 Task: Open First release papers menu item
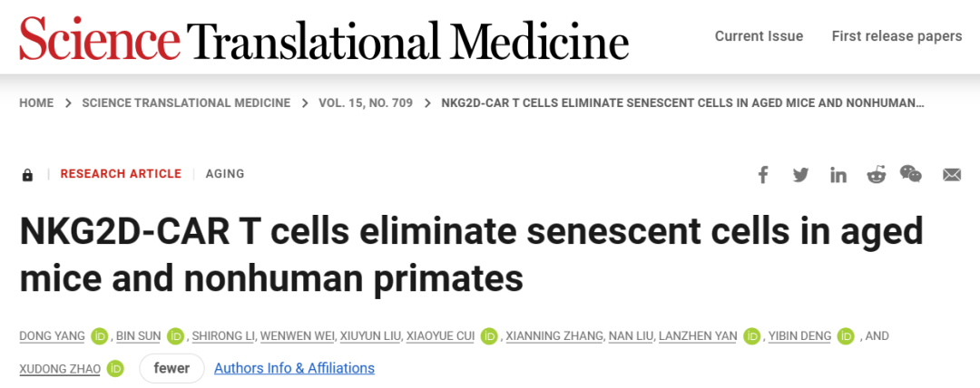click(x=897, y=36)
